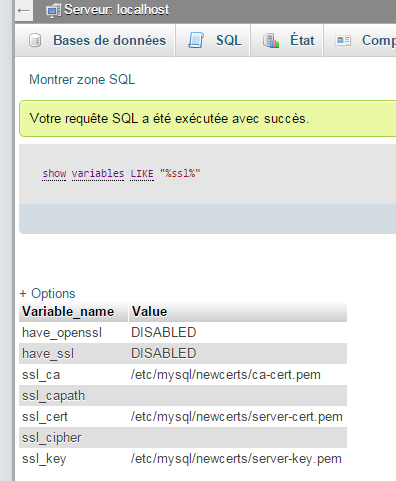Click the ca-cert.pem path value
The width and height of the screenshot is (396, 481).
pyautogui.click(x=226, y=375)
